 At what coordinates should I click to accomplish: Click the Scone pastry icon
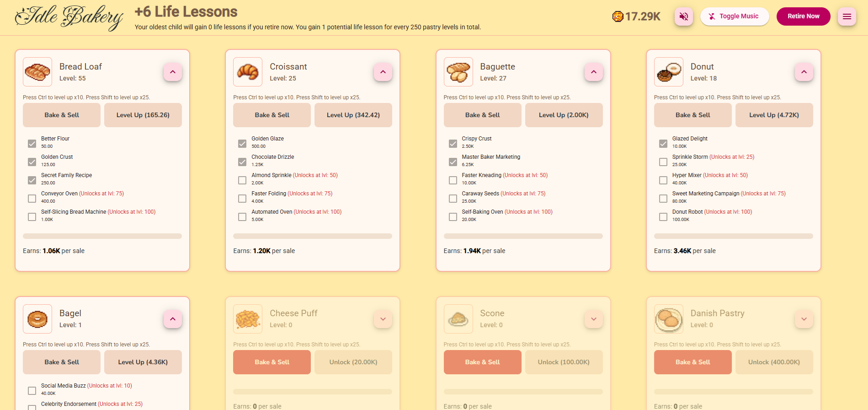[x=458, y=319]
